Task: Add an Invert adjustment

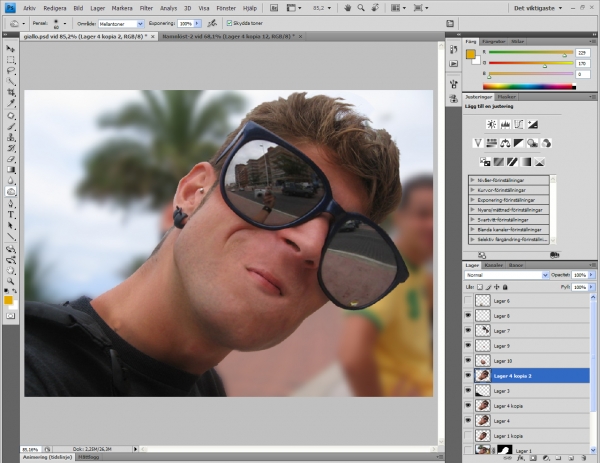Action: 485,162
